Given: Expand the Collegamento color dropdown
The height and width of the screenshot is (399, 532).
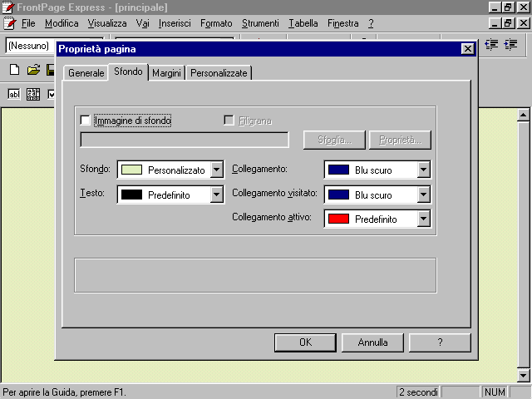Looking at the screenshot, I should pos(423,170).
